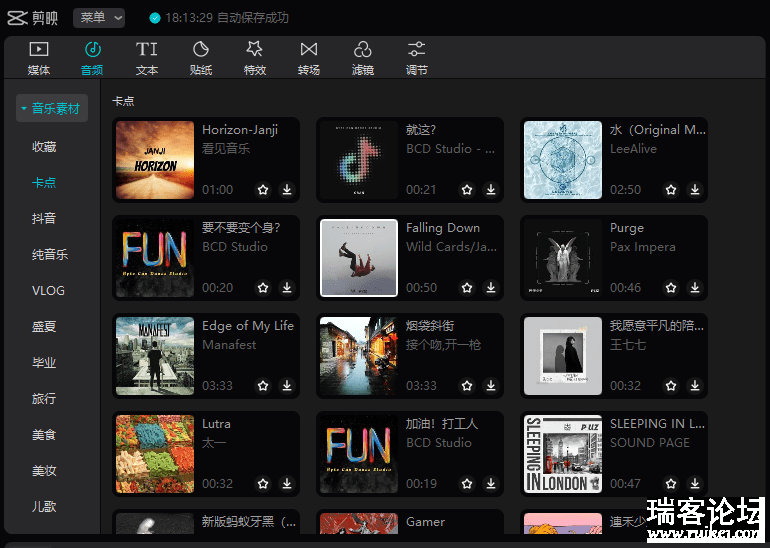Click the Gamer track title
The image size is (770, 548).
pyautogui.click(x=425, y=521)
